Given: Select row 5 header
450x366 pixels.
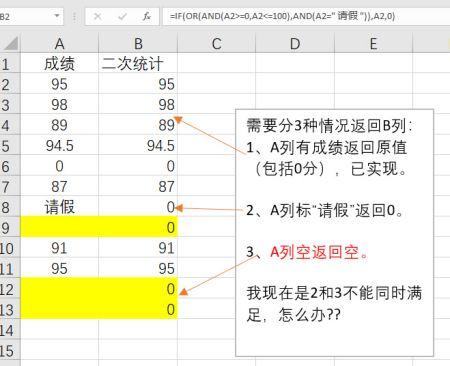Looking at the screenshot, I should click(x=10, y=145).
